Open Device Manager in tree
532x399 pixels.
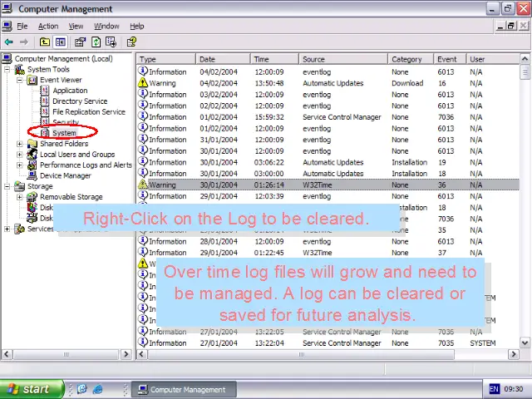point(66,175)
